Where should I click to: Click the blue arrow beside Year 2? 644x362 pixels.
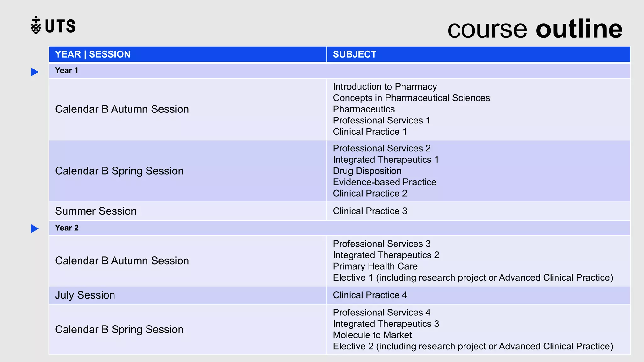pos(35,228)
